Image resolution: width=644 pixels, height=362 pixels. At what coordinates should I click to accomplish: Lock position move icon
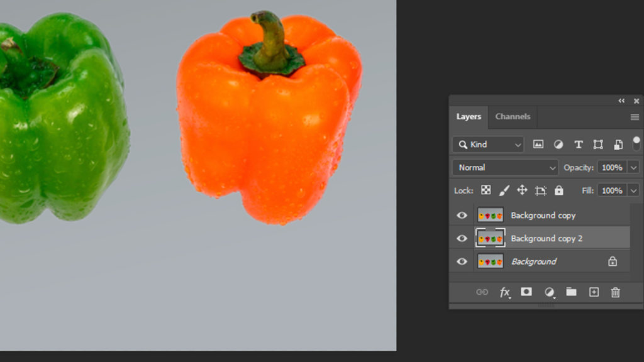pos(522,190)
